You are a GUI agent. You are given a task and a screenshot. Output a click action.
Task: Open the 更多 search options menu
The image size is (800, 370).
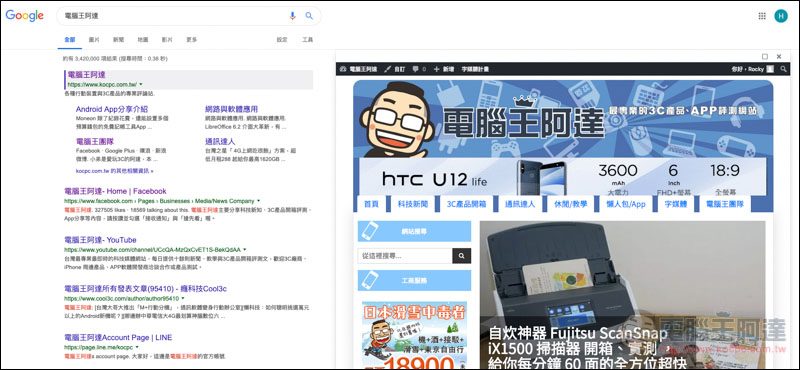click(x=191, y=40)
